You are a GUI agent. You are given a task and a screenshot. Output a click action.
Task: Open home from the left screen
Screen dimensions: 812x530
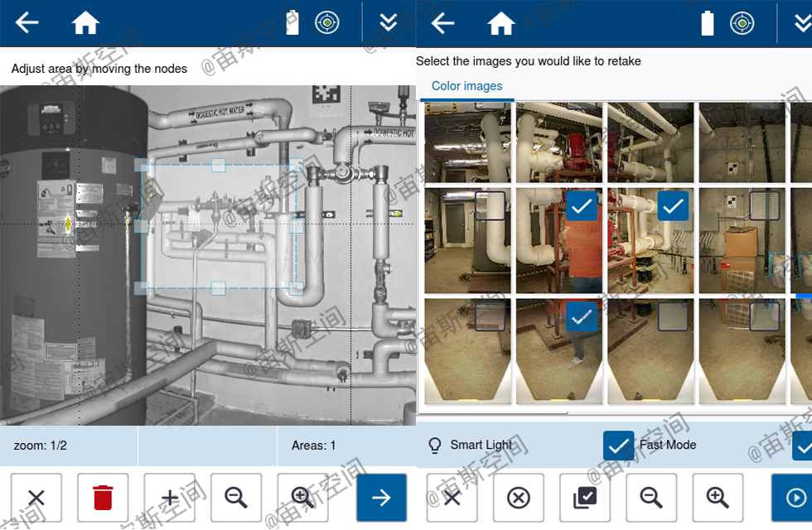(x=85, y=23)
